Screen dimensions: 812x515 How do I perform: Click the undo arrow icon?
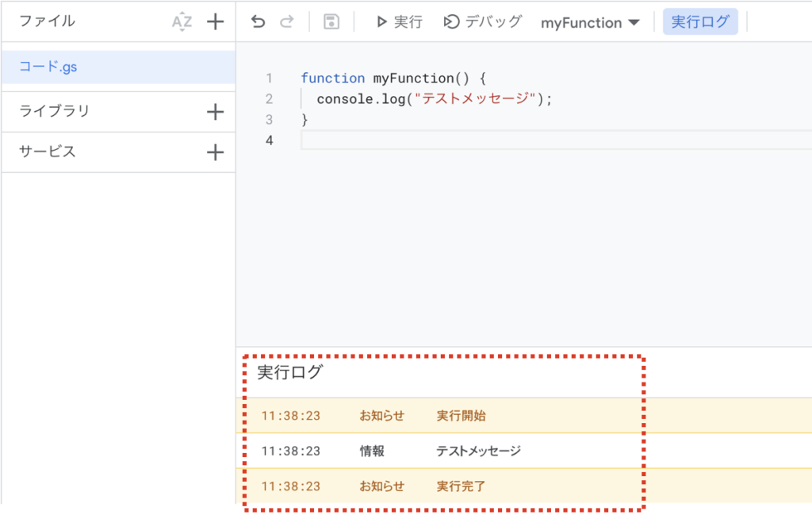(257, 21)
